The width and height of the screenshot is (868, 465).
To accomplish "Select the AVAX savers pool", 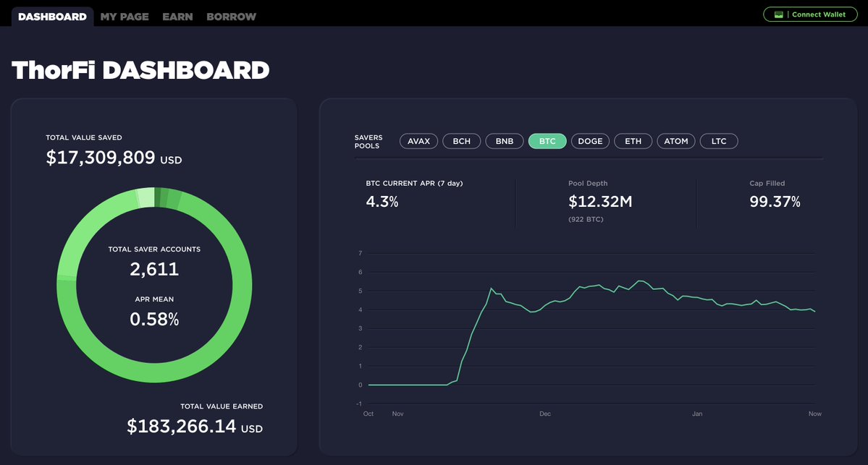I will click(x=418, y=141).
